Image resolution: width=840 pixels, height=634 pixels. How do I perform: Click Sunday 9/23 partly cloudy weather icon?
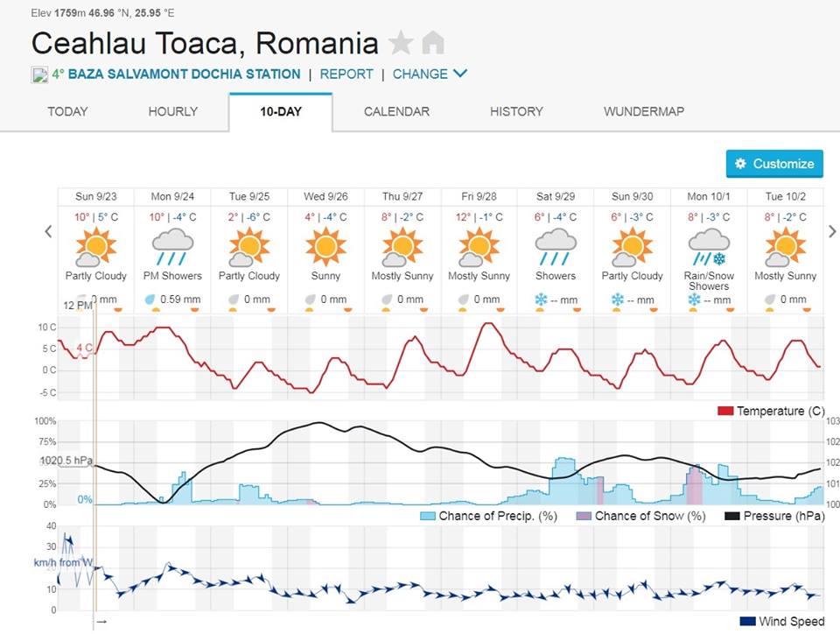pos(95,246)
